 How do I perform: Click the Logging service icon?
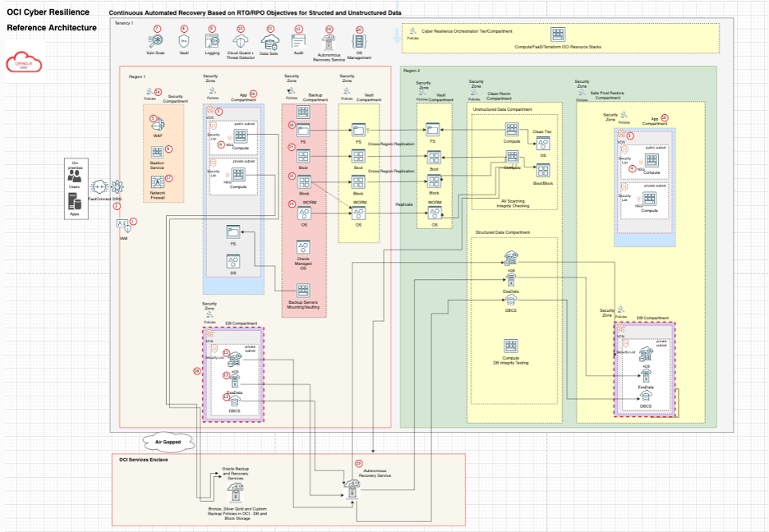coord(213,39)
